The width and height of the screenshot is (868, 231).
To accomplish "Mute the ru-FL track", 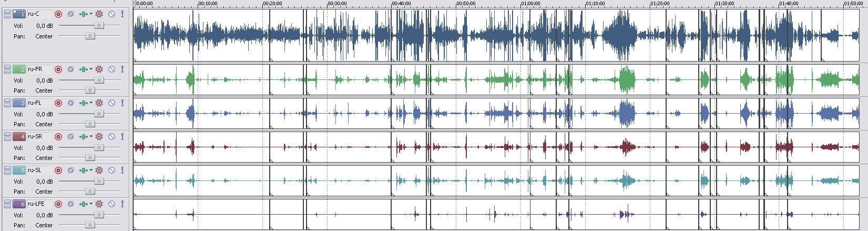I will pyautogui.click(x=111, y=103).
